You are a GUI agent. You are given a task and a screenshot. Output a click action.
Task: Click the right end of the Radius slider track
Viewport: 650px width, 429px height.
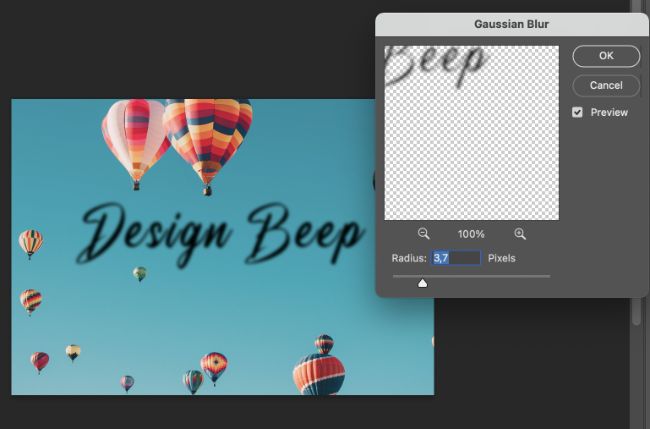click(547, 276)
